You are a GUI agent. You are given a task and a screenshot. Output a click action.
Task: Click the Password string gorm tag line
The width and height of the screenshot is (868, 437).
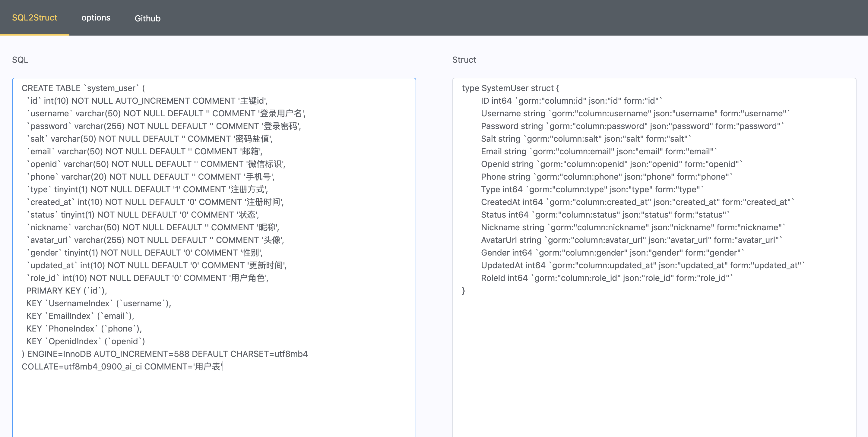coord(632,126)
